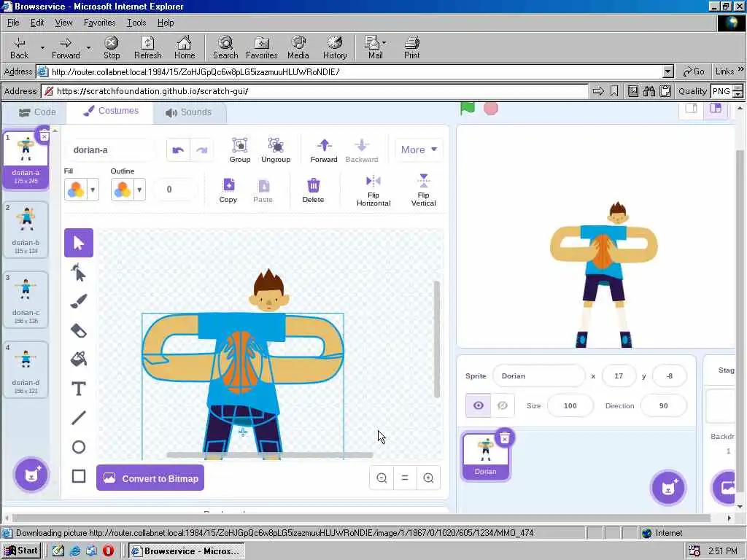Switch to the Sounds tab

189,112
